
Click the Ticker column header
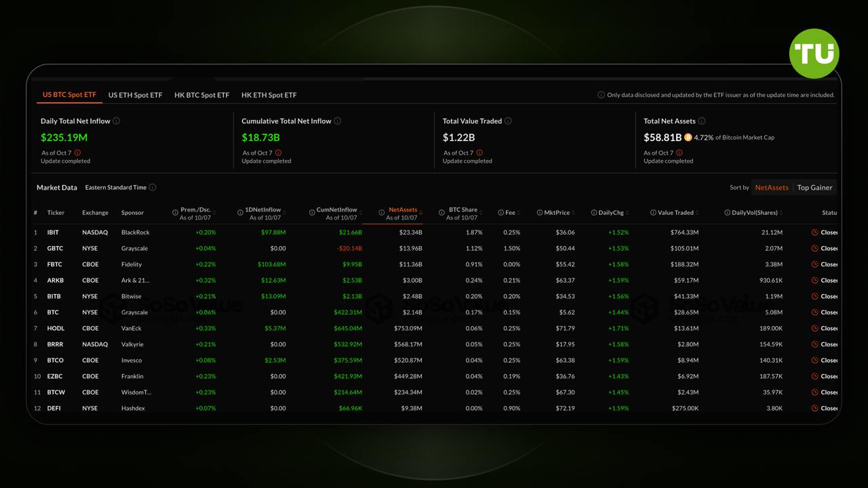pyautogui.click(x=56, y=213)
